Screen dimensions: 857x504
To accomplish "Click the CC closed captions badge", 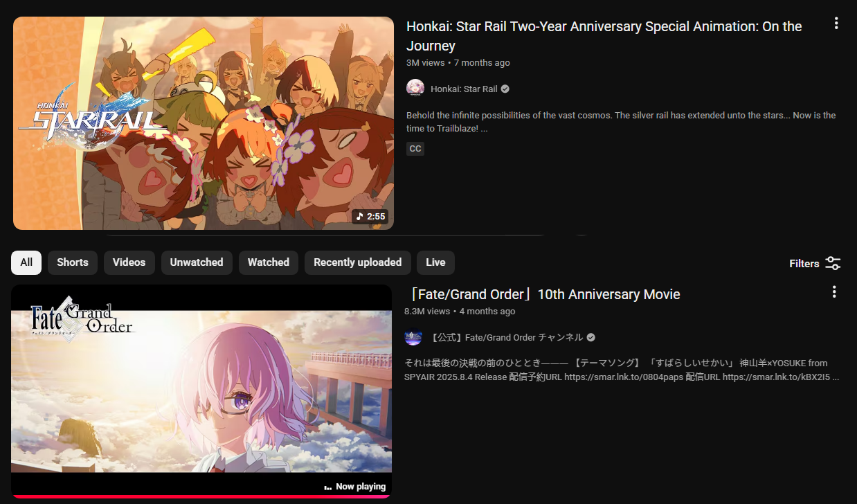I will click(x=415, y=148).
